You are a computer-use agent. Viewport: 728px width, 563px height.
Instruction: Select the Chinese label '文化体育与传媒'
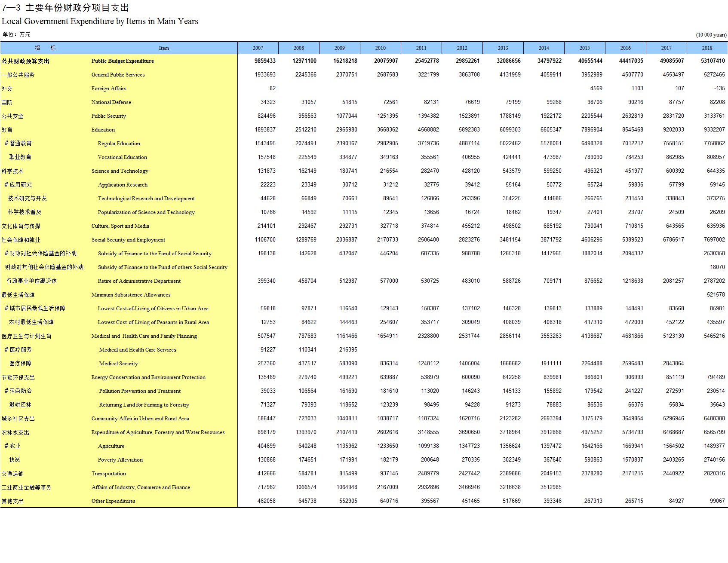[x=21, y=226]
